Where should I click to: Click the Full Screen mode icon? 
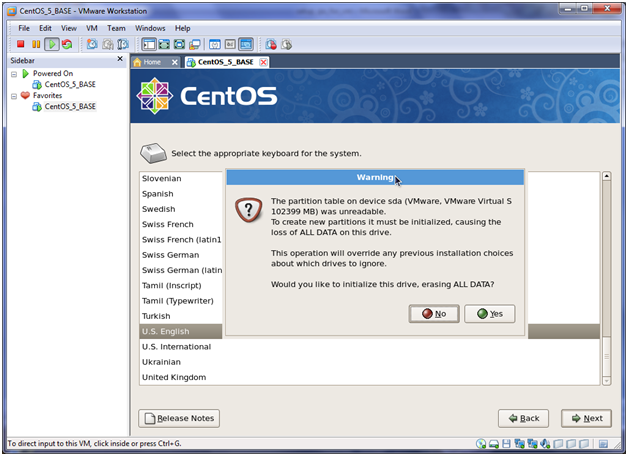point(179,44)
